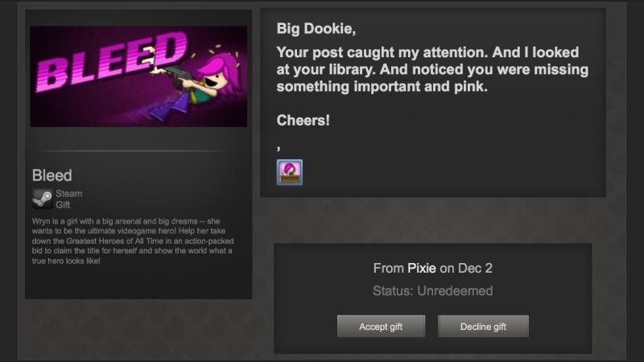Click the word 'From' in sender line

click(x=389, y=269)
